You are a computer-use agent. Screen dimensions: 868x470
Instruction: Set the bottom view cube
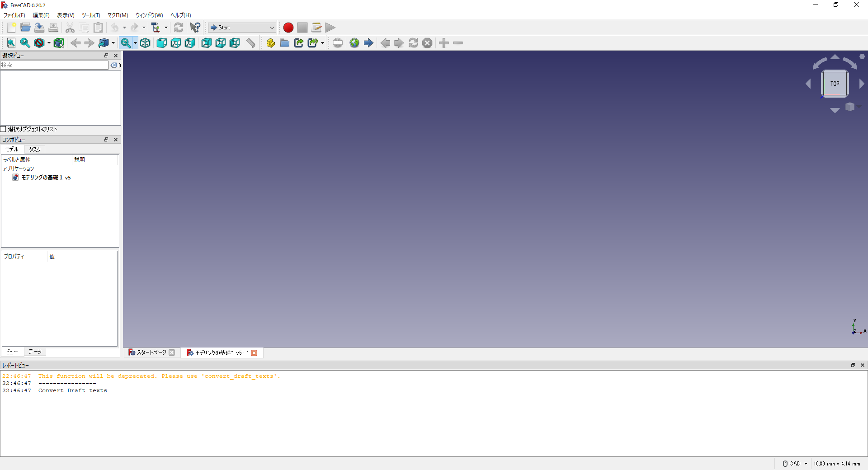click(x=221, y=43)
